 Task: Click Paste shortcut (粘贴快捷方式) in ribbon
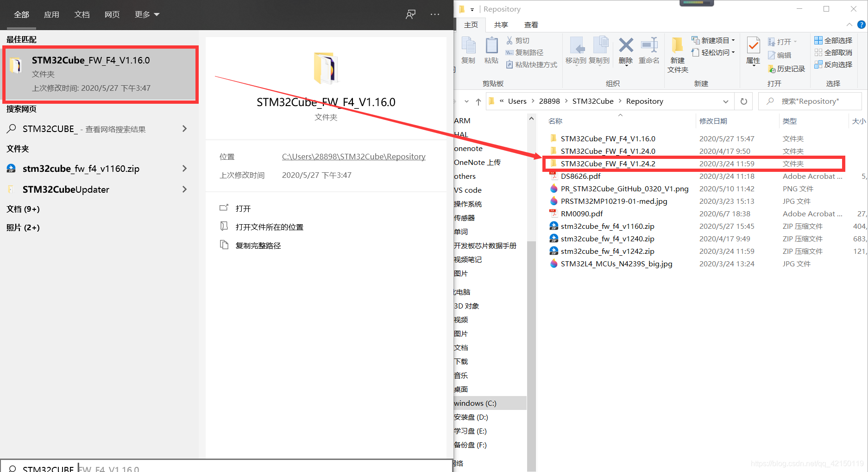click(532, 64)
